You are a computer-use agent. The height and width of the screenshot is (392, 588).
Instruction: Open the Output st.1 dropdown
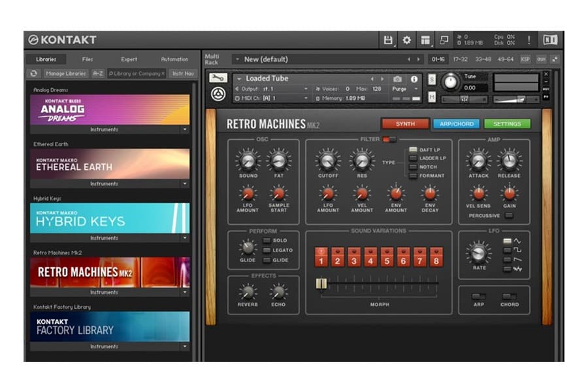[306, 89]
